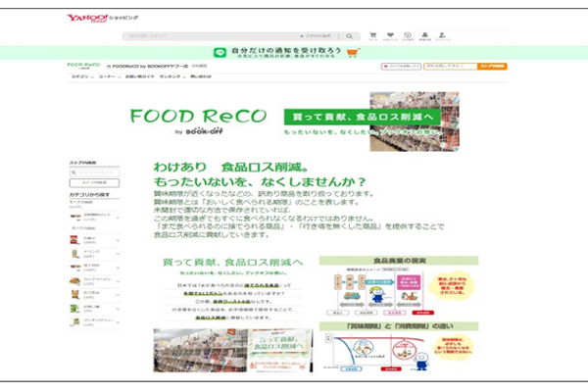Image resolution: width=588 pixels, height=392 pixels.
Task: Click the store shelf photo at bottom left
Action: [x=201, y=351]
